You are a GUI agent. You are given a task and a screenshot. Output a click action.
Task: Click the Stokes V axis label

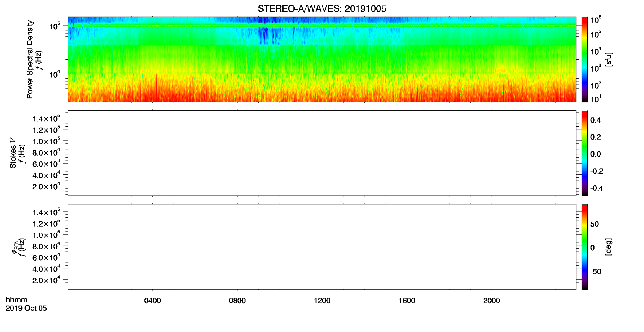(13, 153)
